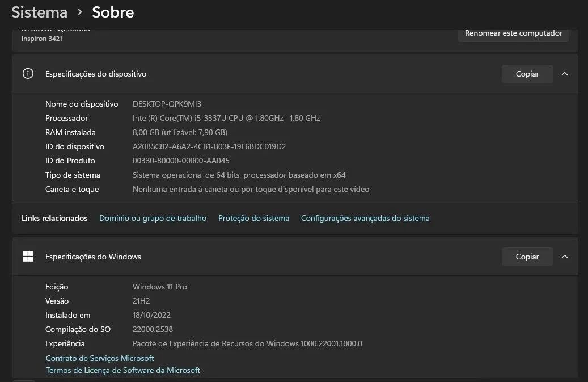Open the Proteção do sistema link
588x382 pixels.
(253, 218)
